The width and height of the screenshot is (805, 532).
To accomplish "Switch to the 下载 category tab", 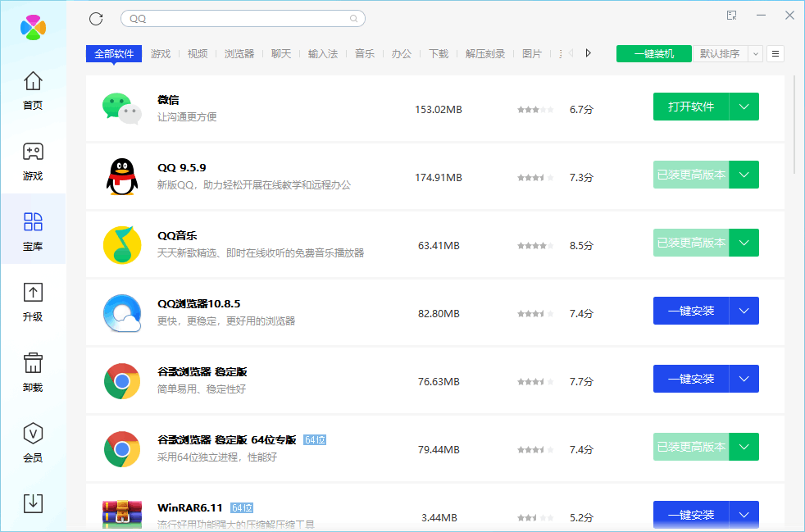I will point(439,53).
